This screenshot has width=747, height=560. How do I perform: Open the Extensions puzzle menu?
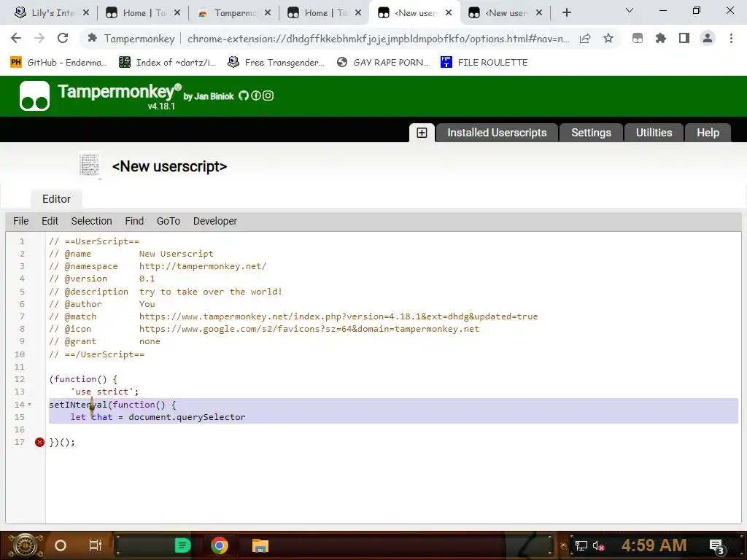click(660, 38)
